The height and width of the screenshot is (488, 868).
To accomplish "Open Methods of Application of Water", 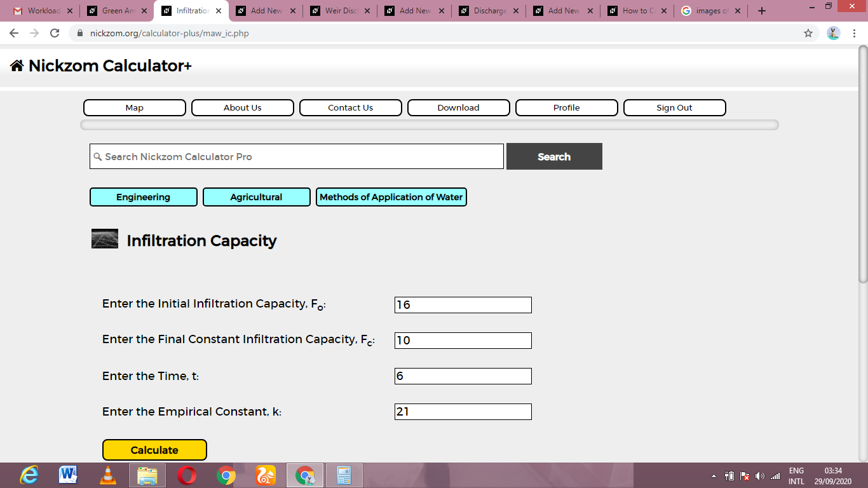I will click(x=391, y=197).
